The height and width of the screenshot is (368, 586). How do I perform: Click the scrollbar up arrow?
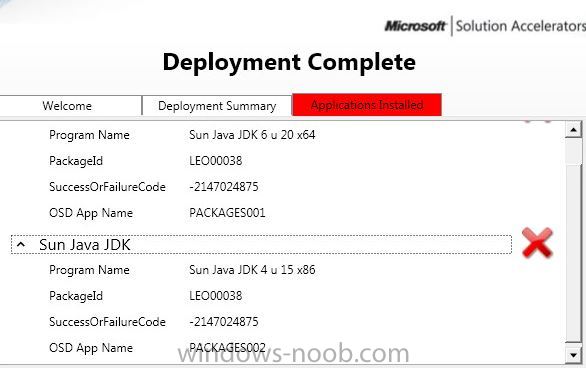[573, 130]
